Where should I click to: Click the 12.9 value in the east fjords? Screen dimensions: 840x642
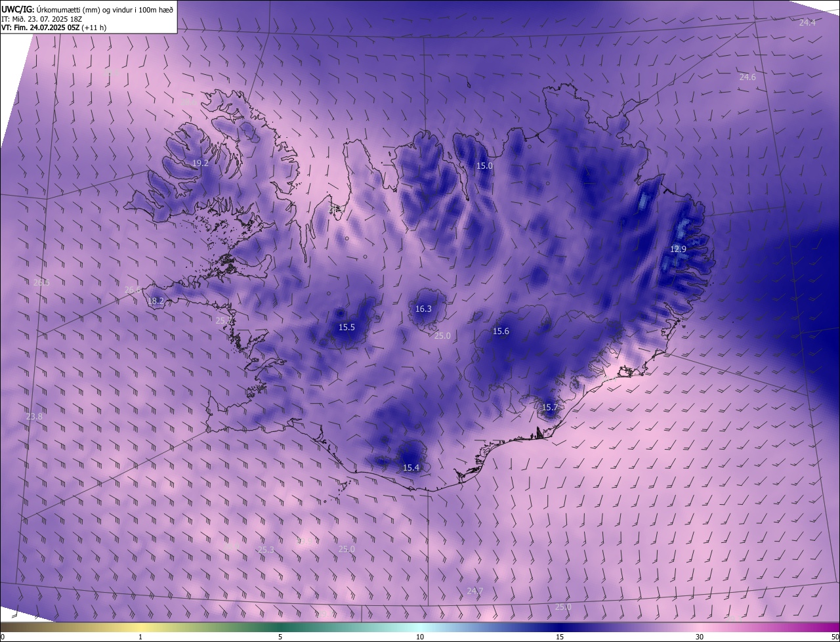pyautogui.click(x=678, y=249)
